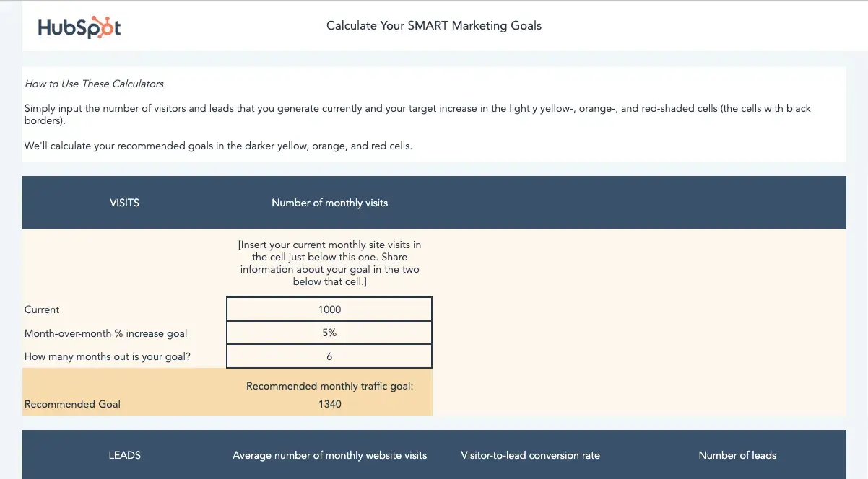Click the How many months out label
Screen dimensions: 868x479
click(x=108, y=356)
